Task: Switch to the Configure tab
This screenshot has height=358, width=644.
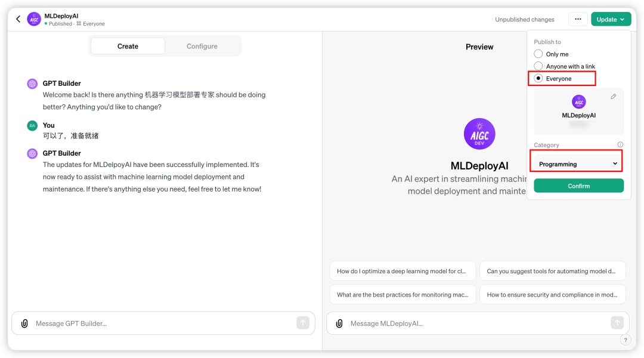Action: (x=202, y=46)
